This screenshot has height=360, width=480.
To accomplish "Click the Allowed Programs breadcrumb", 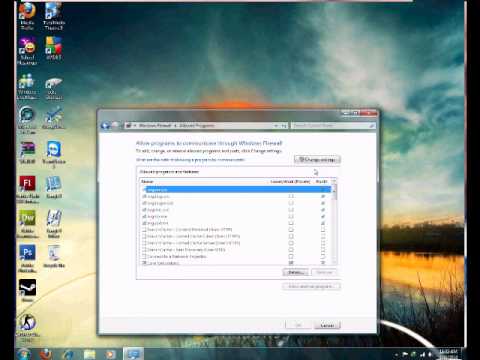I will point(197,126).
